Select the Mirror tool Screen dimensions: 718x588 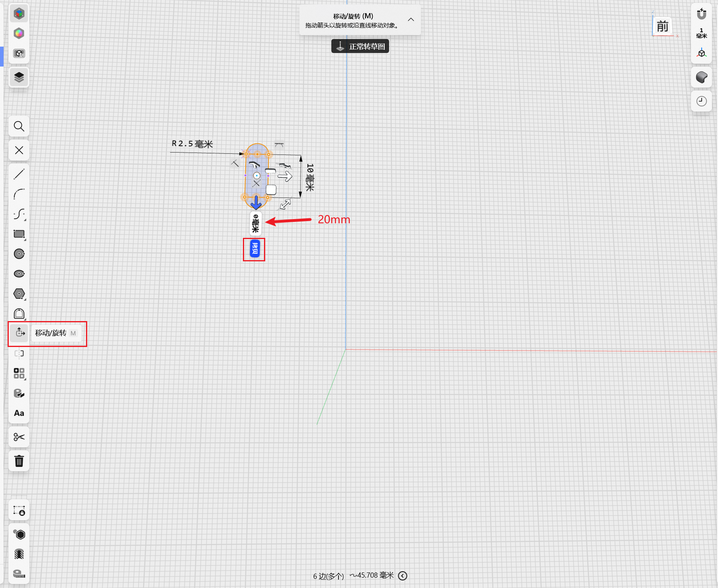pos(19,353)
